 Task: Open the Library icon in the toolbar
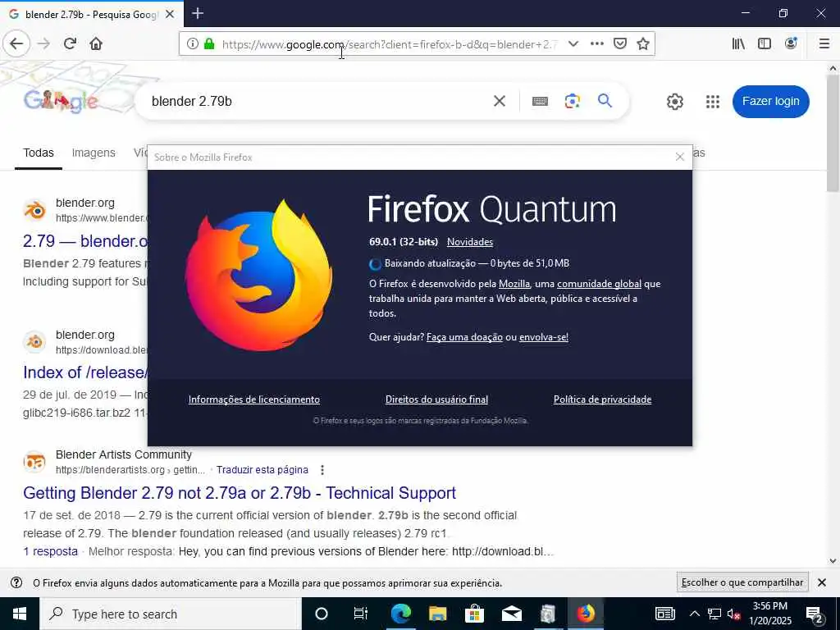click(738, 43)
